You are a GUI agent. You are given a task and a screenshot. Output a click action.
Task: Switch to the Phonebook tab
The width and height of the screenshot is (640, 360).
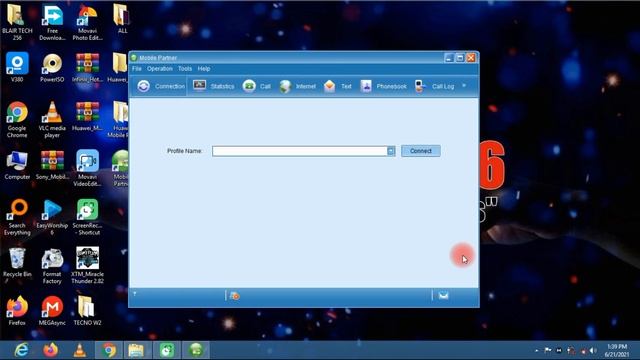point(383,86)
